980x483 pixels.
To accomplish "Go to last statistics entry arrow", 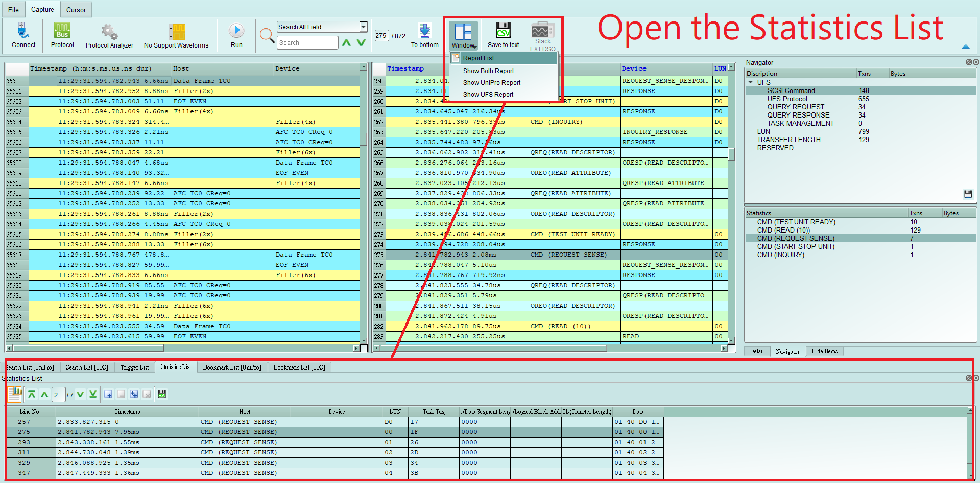I will click(93, 394).
